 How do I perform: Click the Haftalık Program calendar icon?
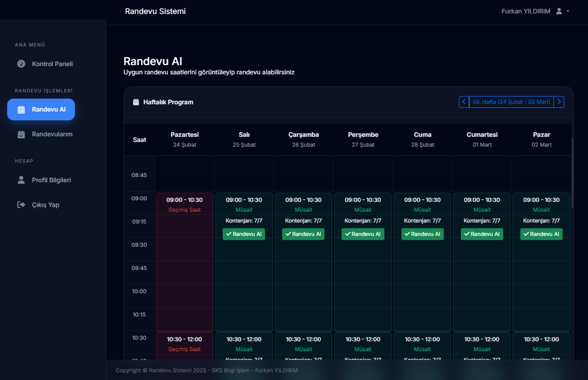[x=136, y=102]
